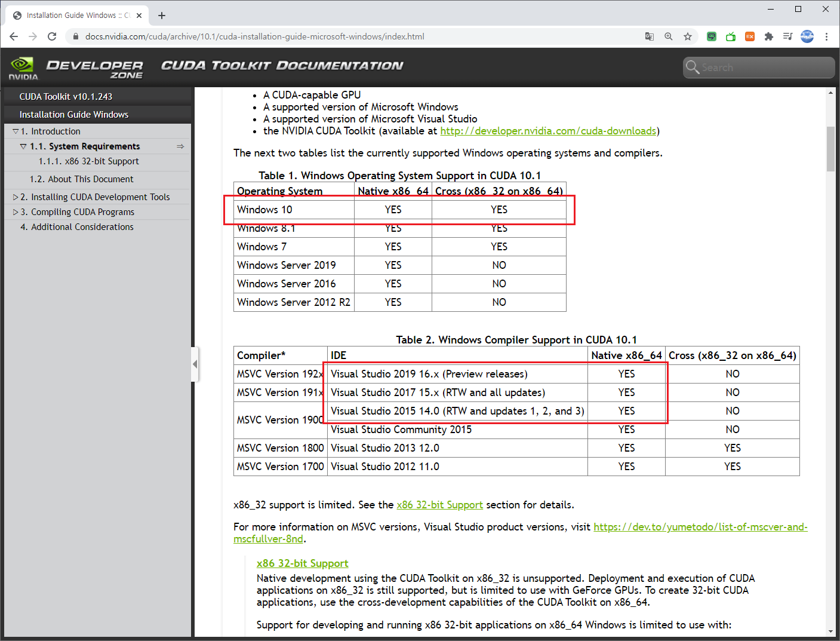Image resolution: width=840 pixels, height=641 pixels.
Task: Open the green monitor extension icon
Action: (x=712, y=36)
